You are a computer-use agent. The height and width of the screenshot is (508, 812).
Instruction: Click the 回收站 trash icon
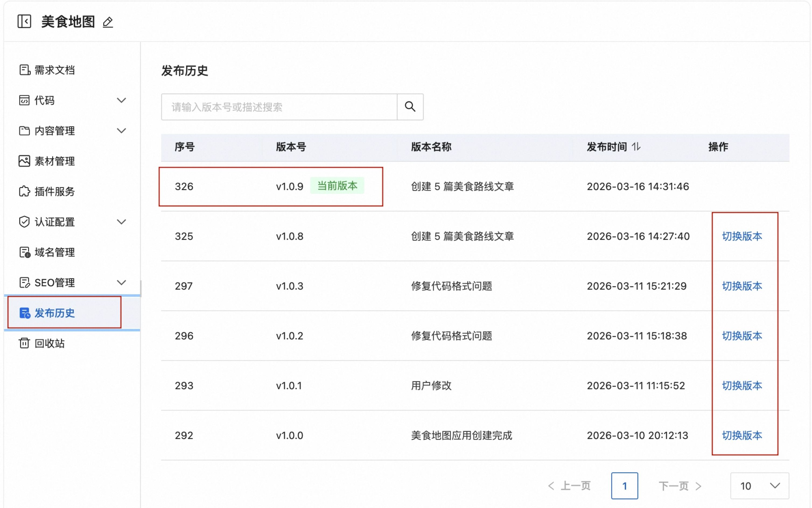click(x=24, y=343)
